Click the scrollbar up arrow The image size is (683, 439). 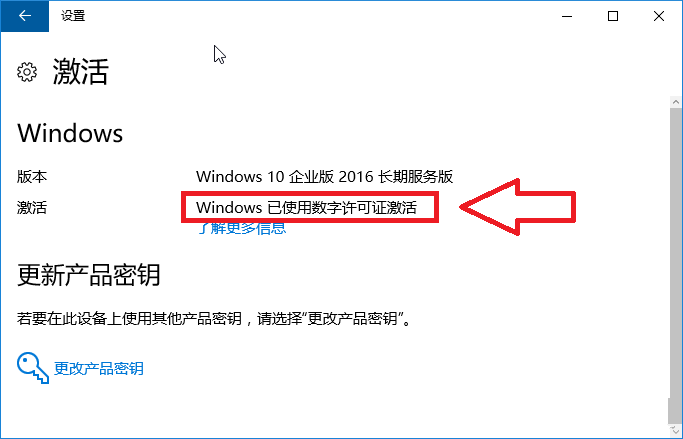(676, 102)
